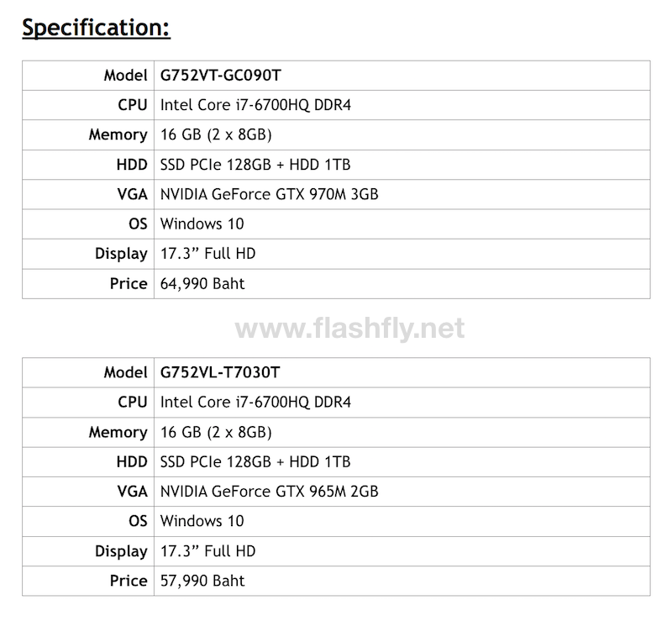The image size is (672, 621).
Task: Click the Model label in G752VL-T7030T table
Action: point(125,372)
